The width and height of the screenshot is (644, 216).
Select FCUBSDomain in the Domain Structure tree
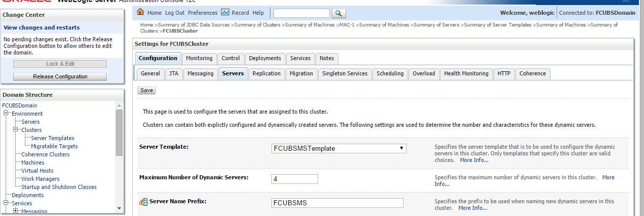click(x=19, y=105)
